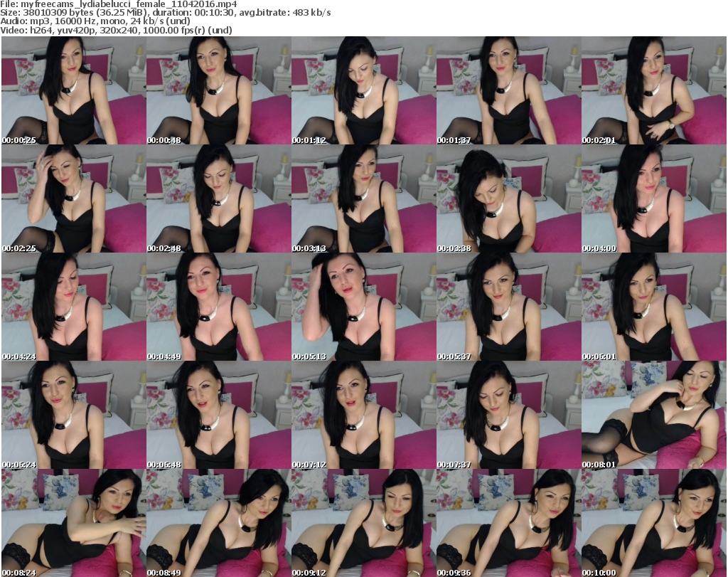The image size is (728, 577).
Task: Choose the frame marked 00:09:12
Action: coord(363,523)
